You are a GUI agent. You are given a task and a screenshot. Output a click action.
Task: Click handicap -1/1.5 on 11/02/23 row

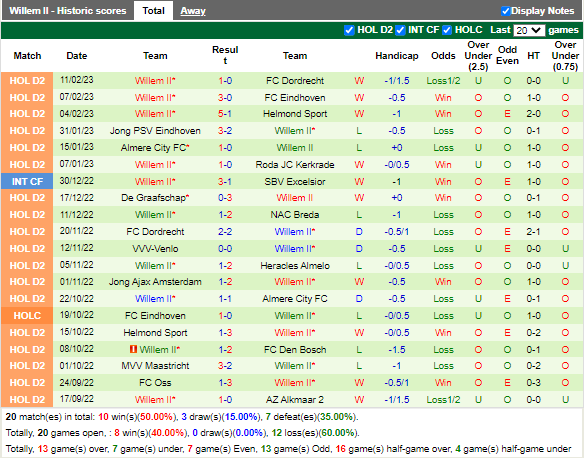pos(397,80)
